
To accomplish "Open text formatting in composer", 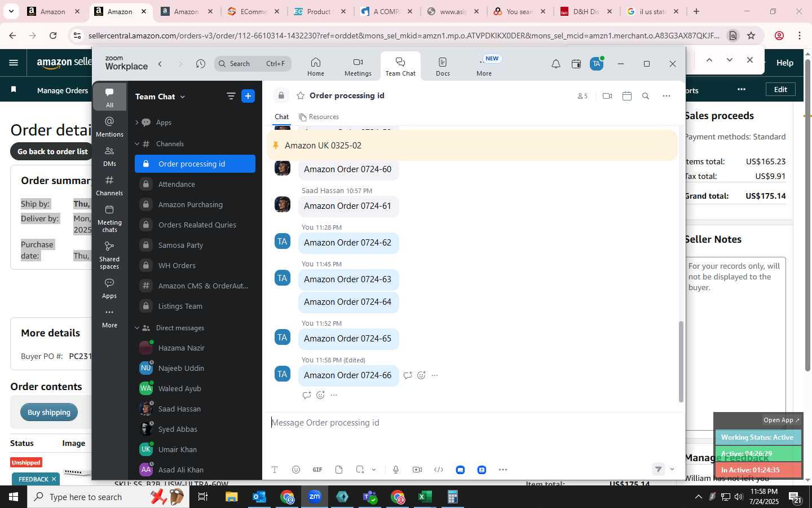I will (275, 470).
